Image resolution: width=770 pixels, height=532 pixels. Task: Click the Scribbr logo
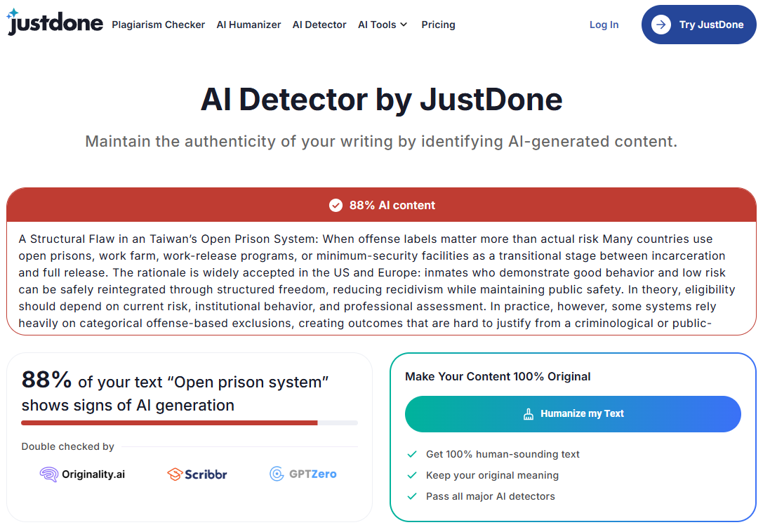[x=197, y=474]
